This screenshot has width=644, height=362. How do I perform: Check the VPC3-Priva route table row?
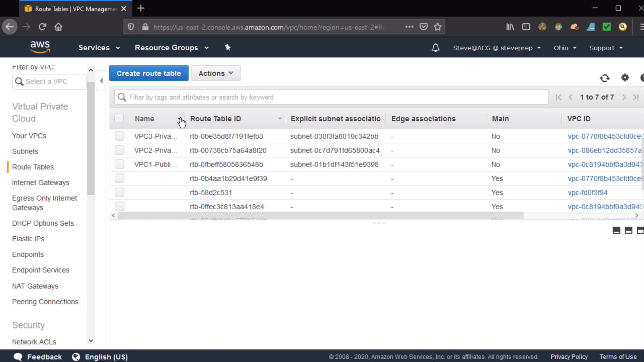pos(119,136)
